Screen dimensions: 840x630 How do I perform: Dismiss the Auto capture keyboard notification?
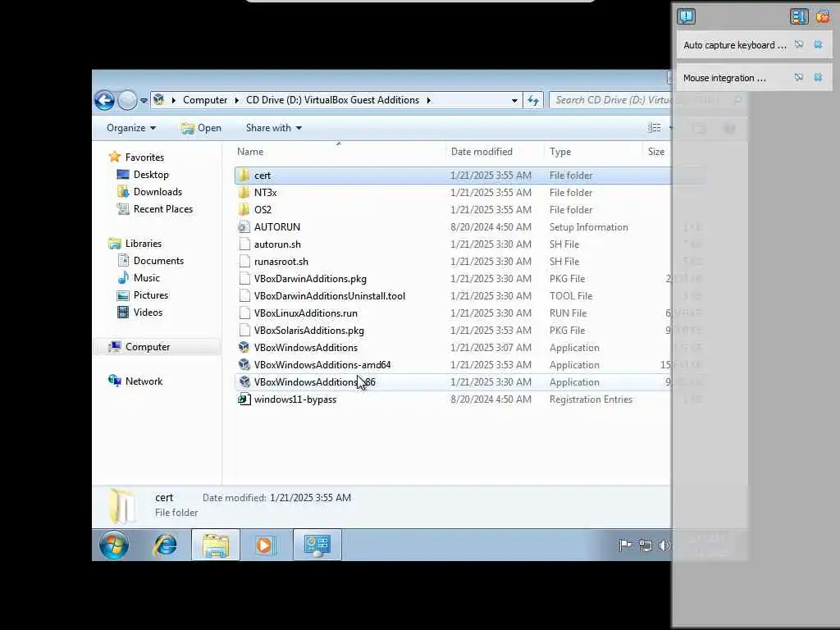point(818,44)
